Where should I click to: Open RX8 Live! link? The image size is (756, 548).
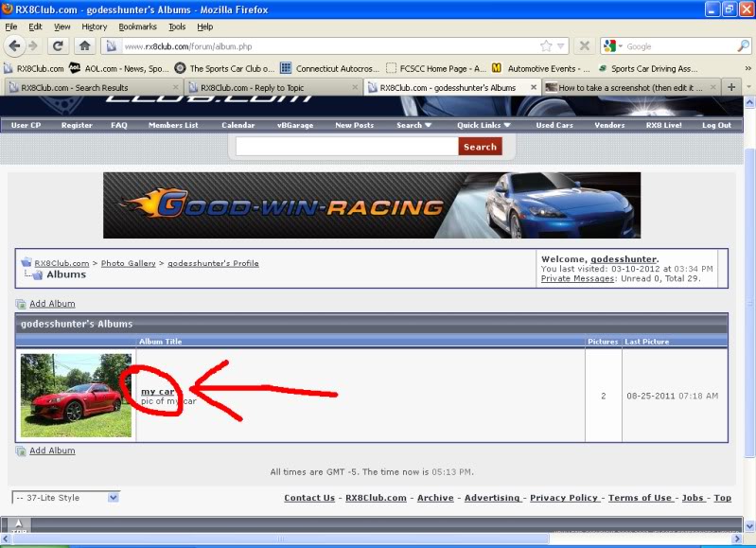click(664, 125)
